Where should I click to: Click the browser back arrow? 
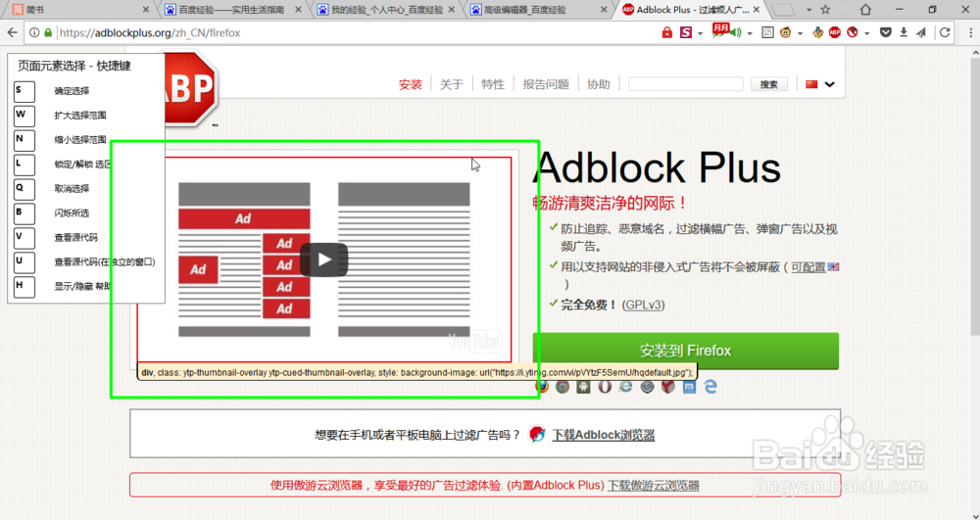(x=11, y=32)
